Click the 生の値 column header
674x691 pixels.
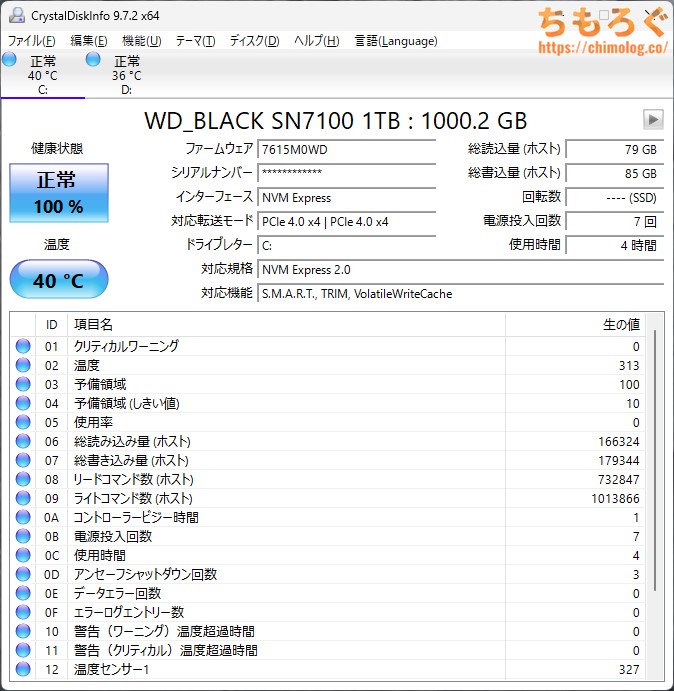575,325
